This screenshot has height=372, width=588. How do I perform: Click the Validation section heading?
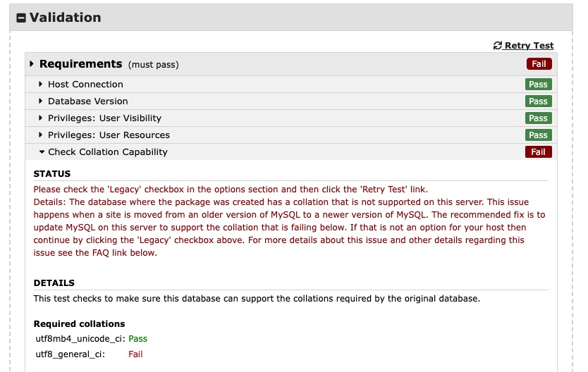66,18
